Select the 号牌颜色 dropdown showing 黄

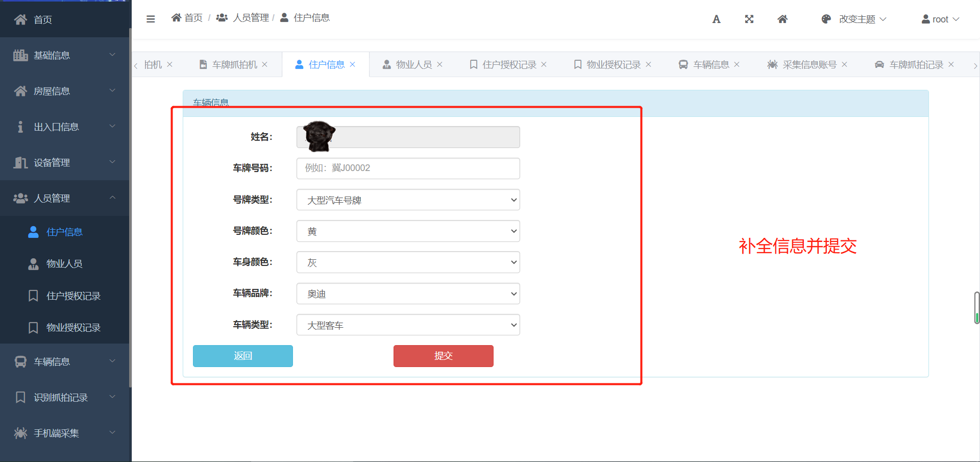[x=408, y=231]
